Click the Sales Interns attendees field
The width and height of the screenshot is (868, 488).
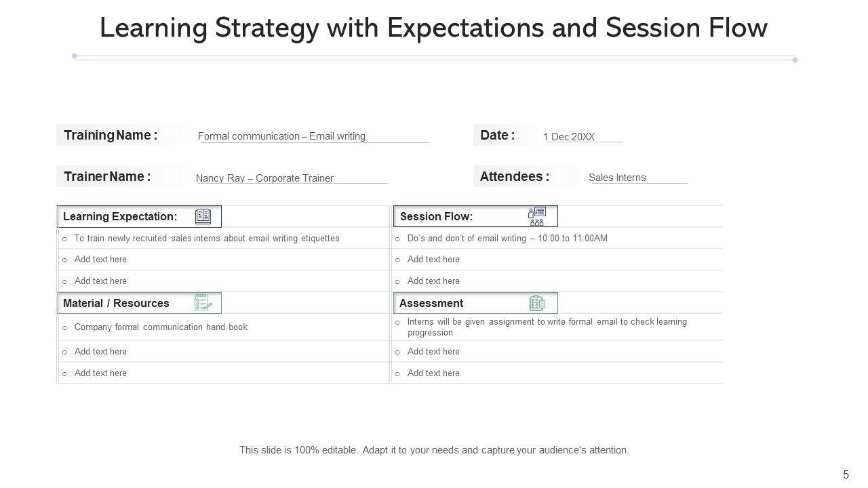pos(617,178)
